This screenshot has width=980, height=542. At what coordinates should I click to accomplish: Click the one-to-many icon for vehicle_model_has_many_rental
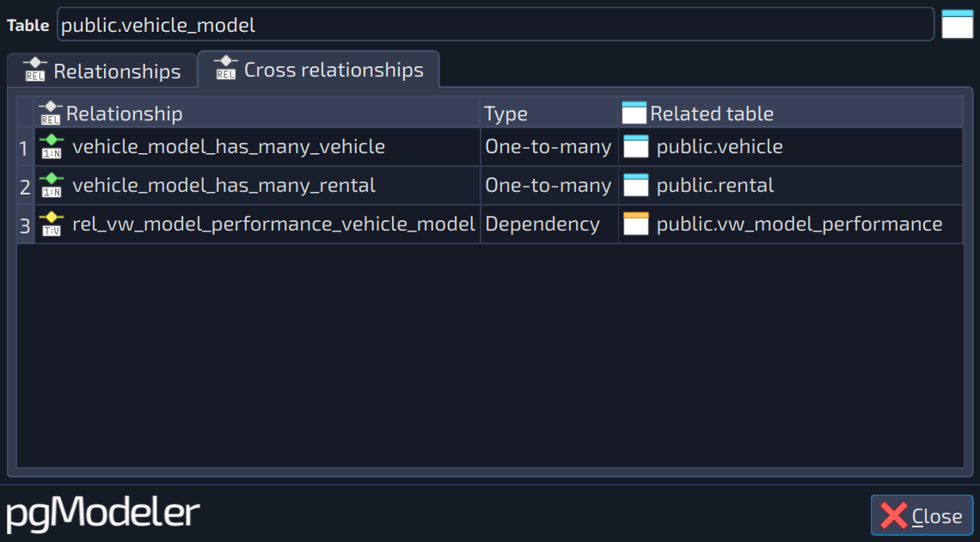click(x=52, y=186)
